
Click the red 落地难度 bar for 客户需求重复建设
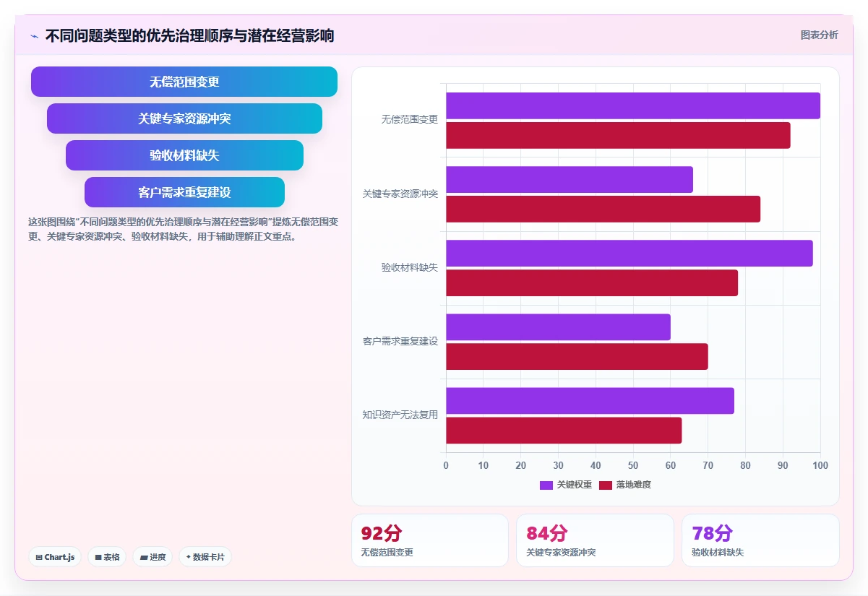coord(577,357)
